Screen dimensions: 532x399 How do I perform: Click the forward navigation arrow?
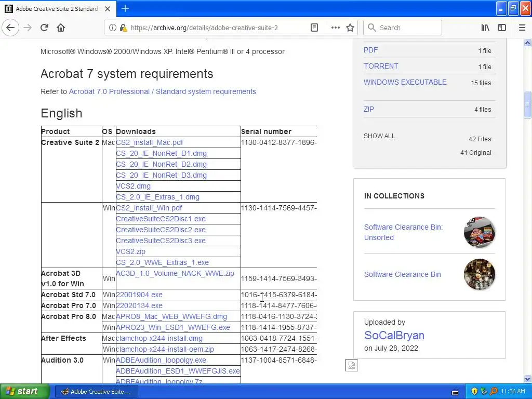click(x=28, y=28)
